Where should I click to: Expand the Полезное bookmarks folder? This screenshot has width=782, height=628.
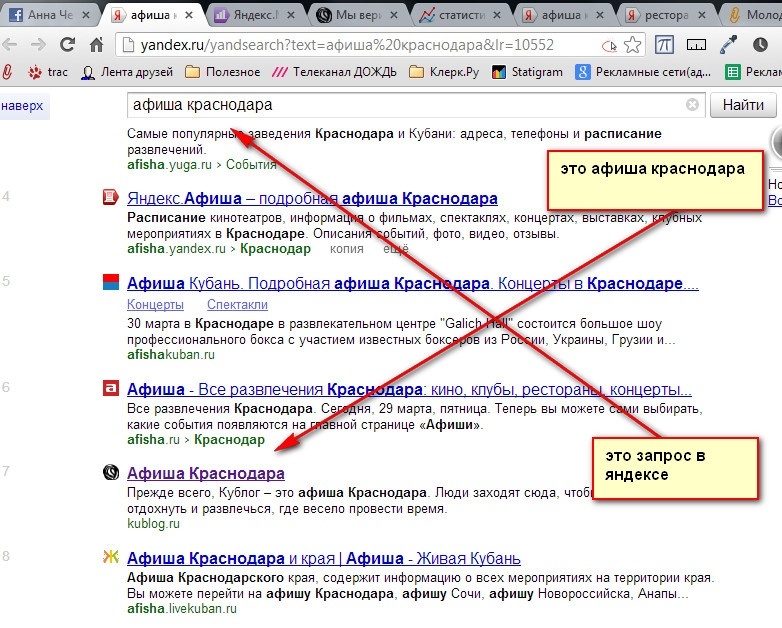[x=222, y=72]
